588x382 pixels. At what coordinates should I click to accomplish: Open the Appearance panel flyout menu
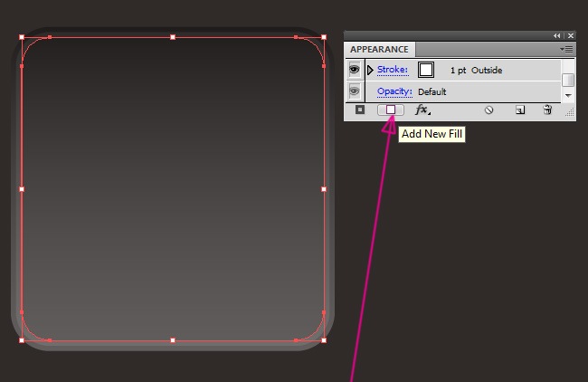pyautogui.click(x=566, y=49)
